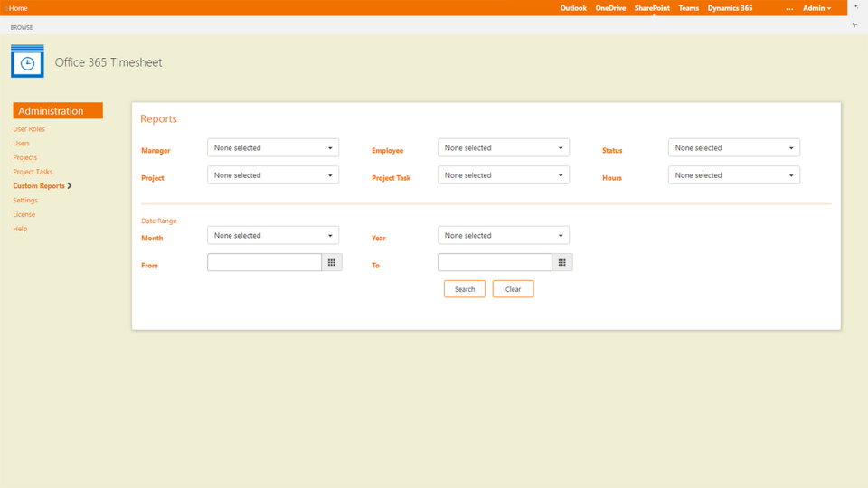
Task: Open User Roles in Administration menu
Action: 29,129
